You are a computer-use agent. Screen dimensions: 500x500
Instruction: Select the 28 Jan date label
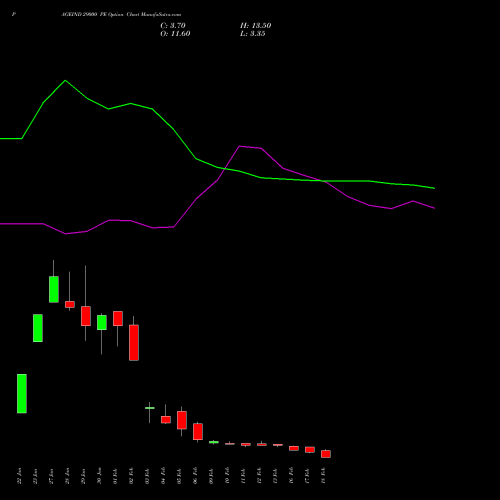67,476
